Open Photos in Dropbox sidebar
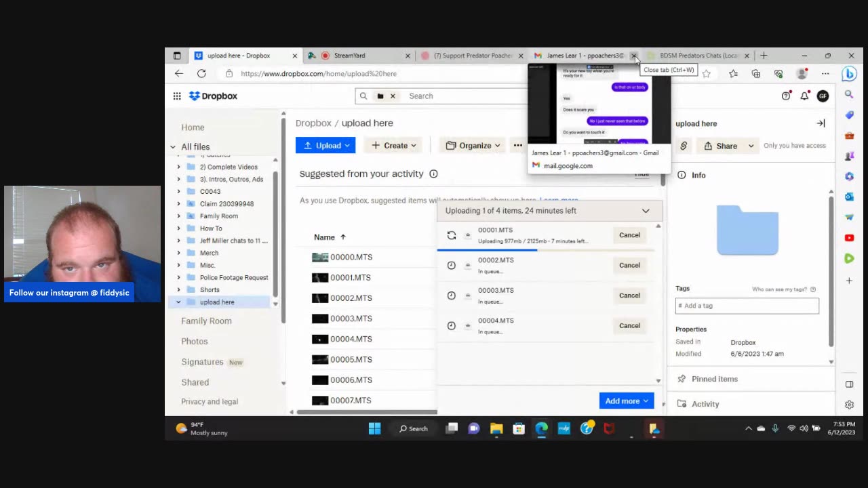The image size is (868, 488). tap(195, 342)
